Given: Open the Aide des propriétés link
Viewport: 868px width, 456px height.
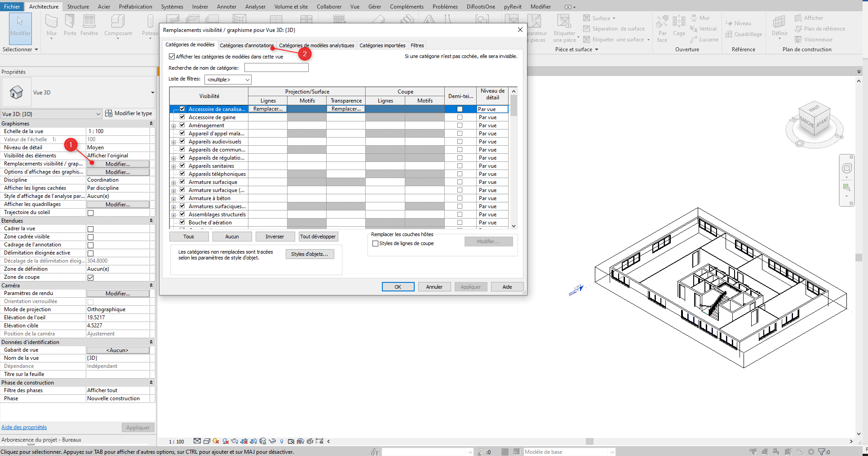Looking at the screenshot, I should click(x=24, y=427).
